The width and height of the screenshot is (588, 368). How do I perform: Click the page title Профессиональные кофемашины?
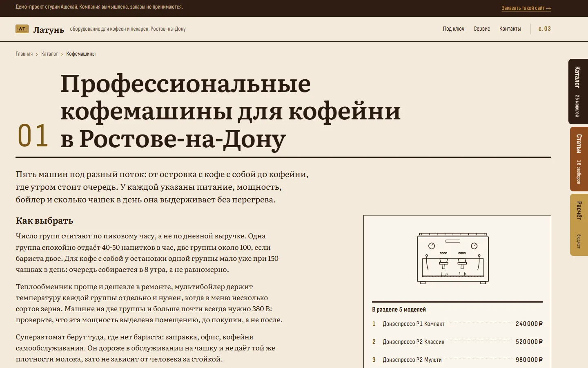(231, 111)
